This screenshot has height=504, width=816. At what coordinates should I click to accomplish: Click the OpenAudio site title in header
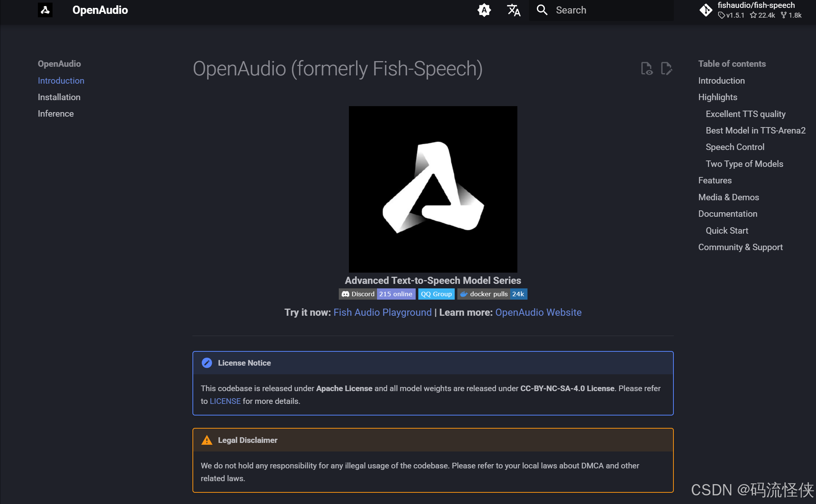coord(100,10)
